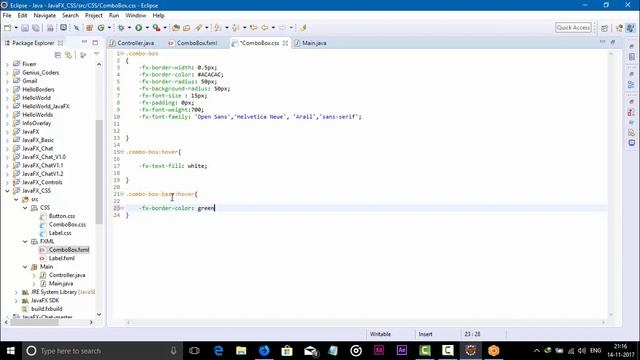The width and height of the screenshot is (640, 360).
Task: Fold the .combo-box rule at line 1
Action: [122, 53]
